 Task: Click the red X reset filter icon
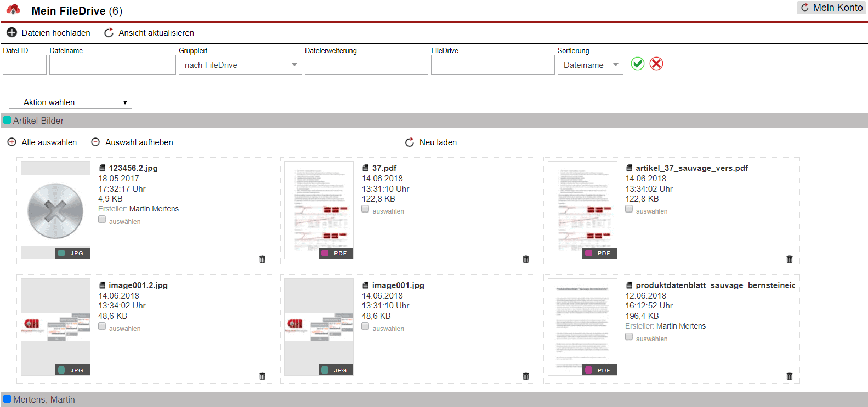[x=656, y=64]
